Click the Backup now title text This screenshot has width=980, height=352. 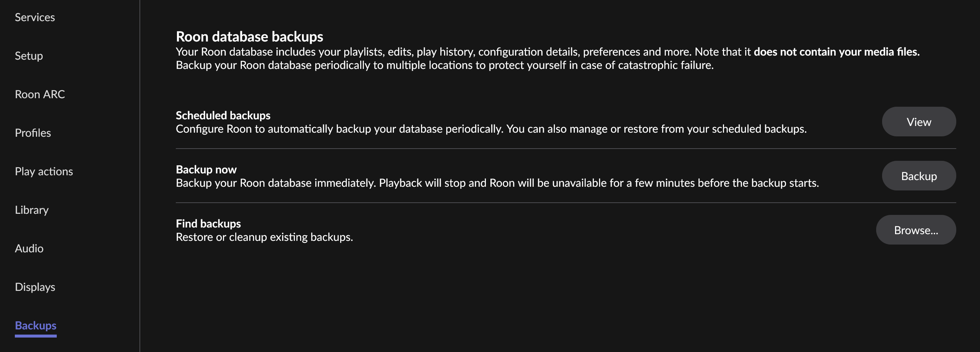coord(206,170)
